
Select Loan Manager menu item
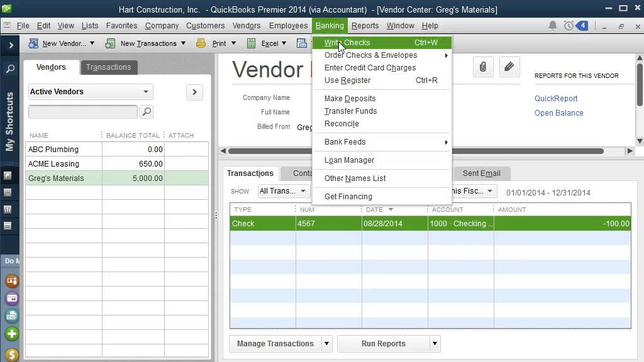pos(382,160)
